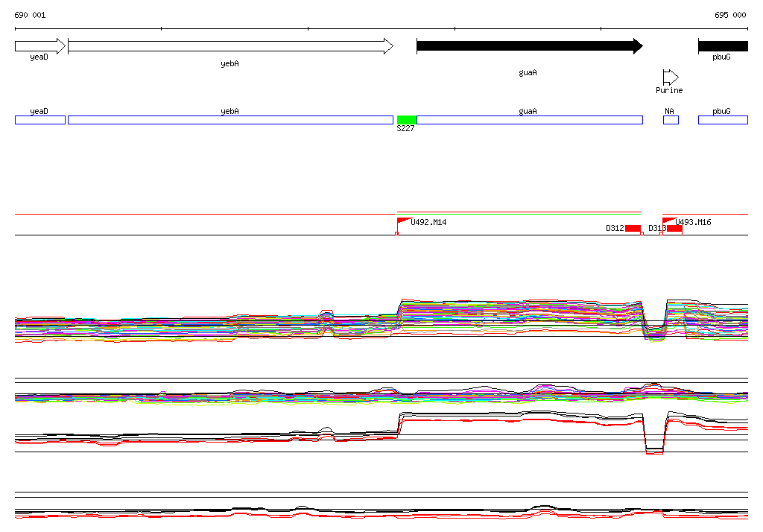
Task: Click guaA label under black arrow
Action: [528, 73]
